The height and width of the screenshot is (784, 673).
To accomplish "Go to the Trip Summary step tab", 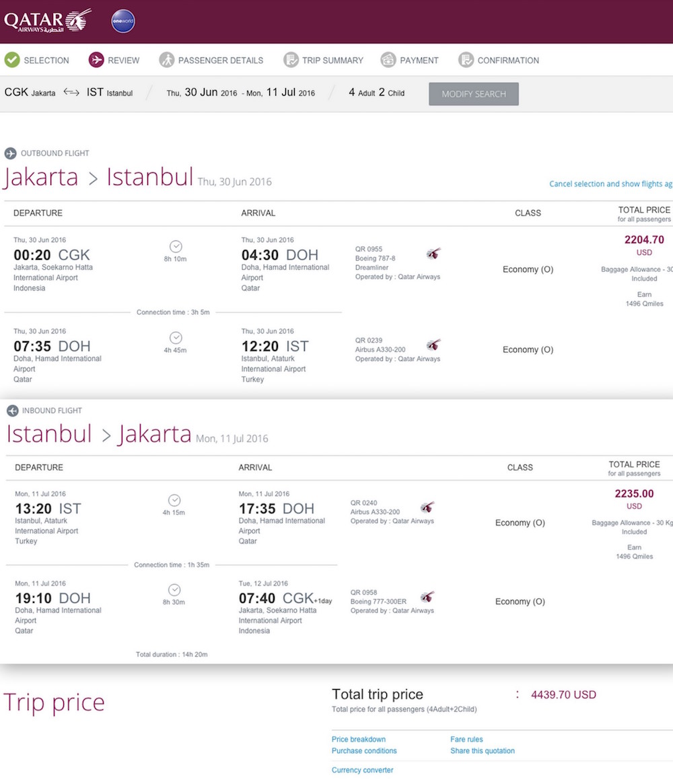I will coord(332,60).
